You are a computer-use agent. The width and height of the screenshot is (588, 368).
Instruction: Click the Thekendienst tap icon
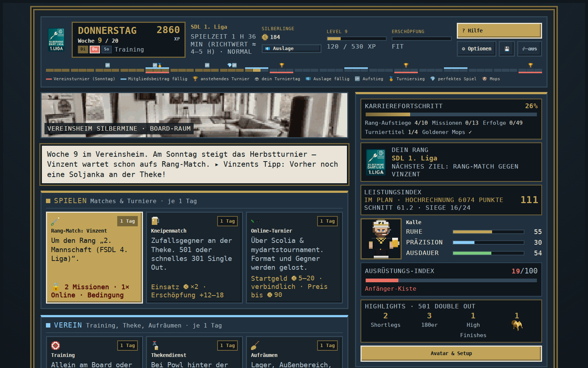[155, 346]
